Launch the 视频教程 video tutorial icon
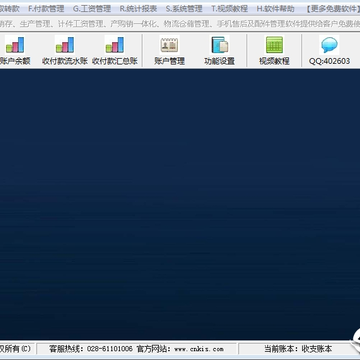 pyautogui.click(x=274, y=51)
